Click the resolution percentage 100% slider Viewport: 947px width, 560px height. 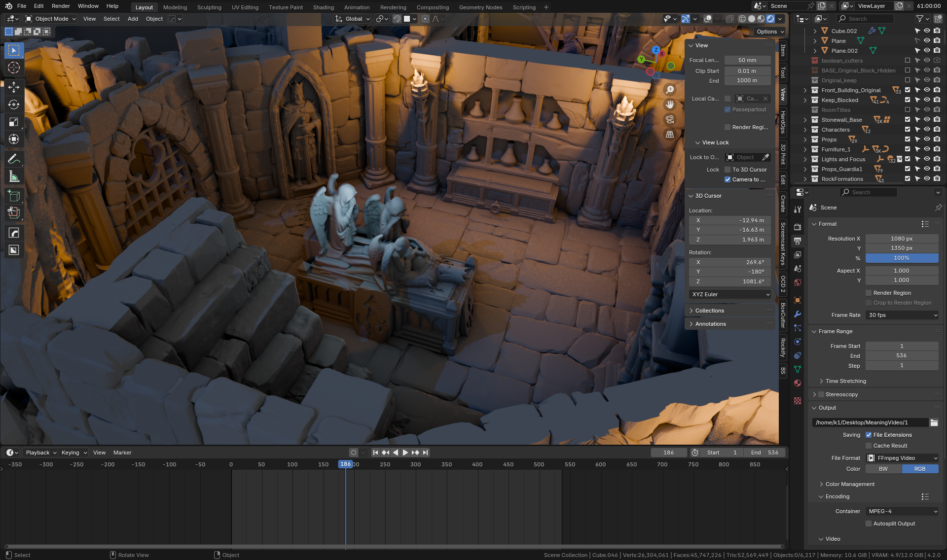point(901,258)
